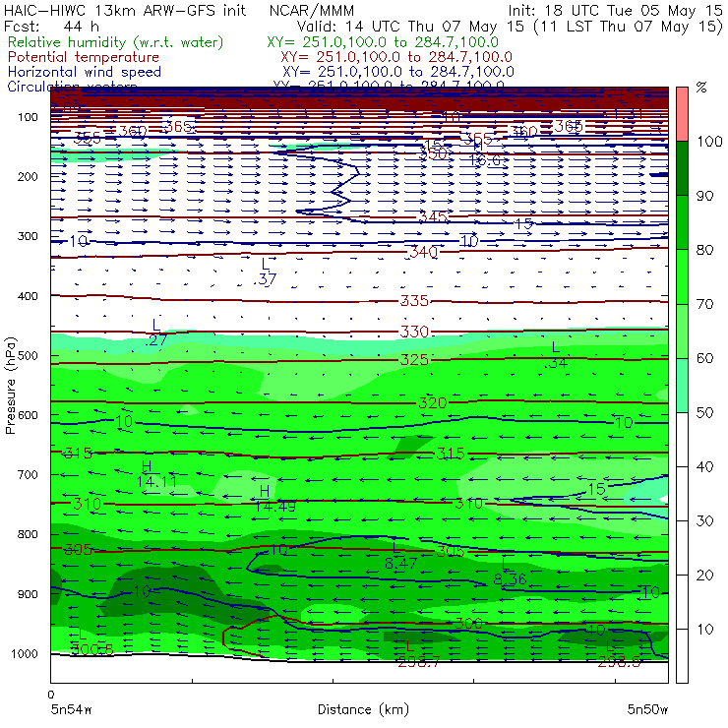Click the 60–70% light green colorbar segment
The width and height of the screenshot is (728, 728).
click(x=682, y=331)
